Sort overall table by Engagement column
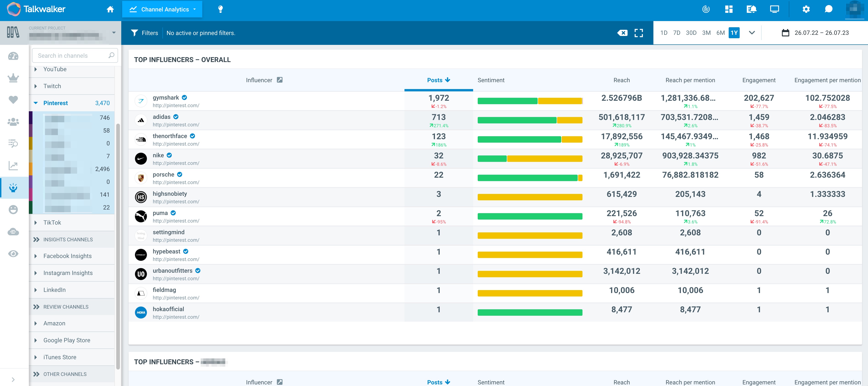Screen dimensions: 868x386 pyautogui.click(x=758, y=80)
